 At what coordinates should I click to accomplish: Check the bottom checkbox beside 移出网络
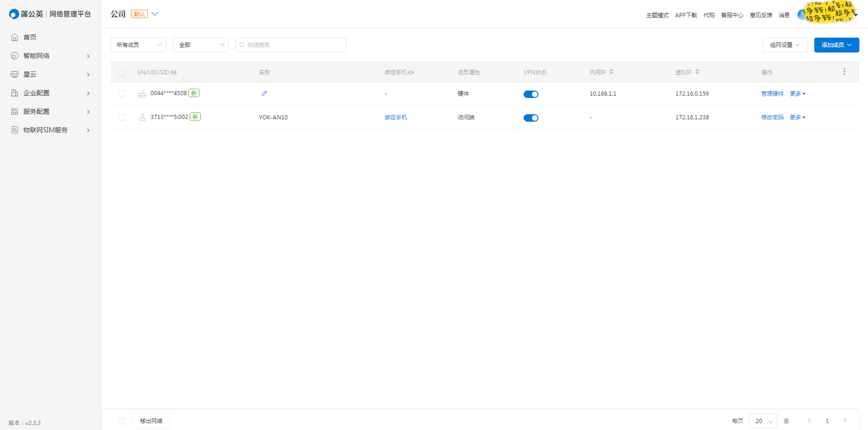[121, 421]
